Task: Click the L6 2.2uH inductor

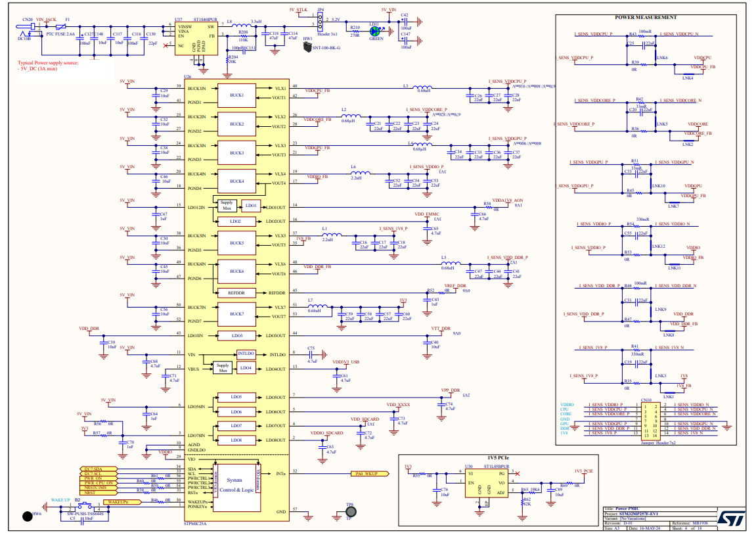Action: pos(361,173)
